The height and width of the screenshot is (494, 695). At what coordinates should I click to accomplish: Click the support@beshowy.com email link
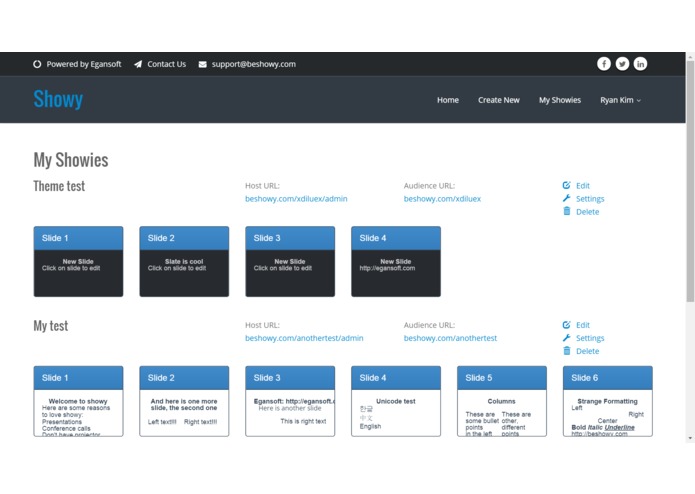tap(254, 64)
